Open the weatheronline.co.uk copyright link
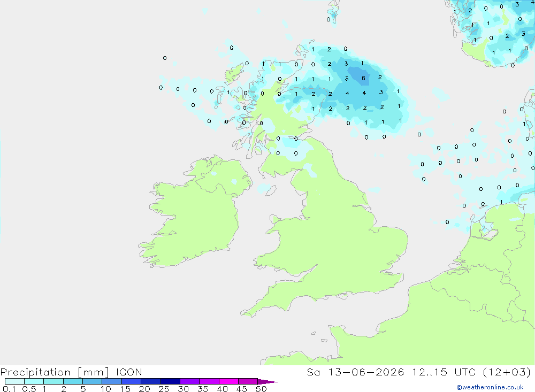This screenshot has width=535, height=392. coord(490,387)
